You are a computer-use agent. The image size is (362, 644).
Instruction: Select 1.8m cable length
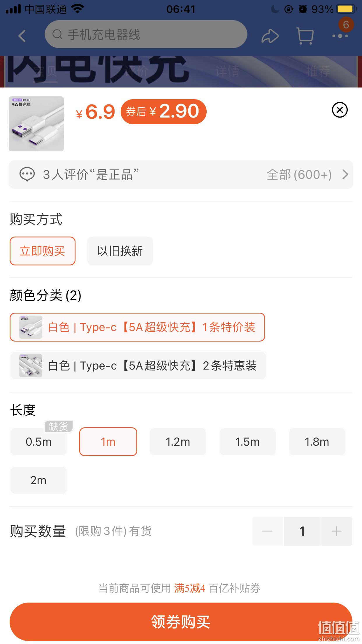pos(317,442)
